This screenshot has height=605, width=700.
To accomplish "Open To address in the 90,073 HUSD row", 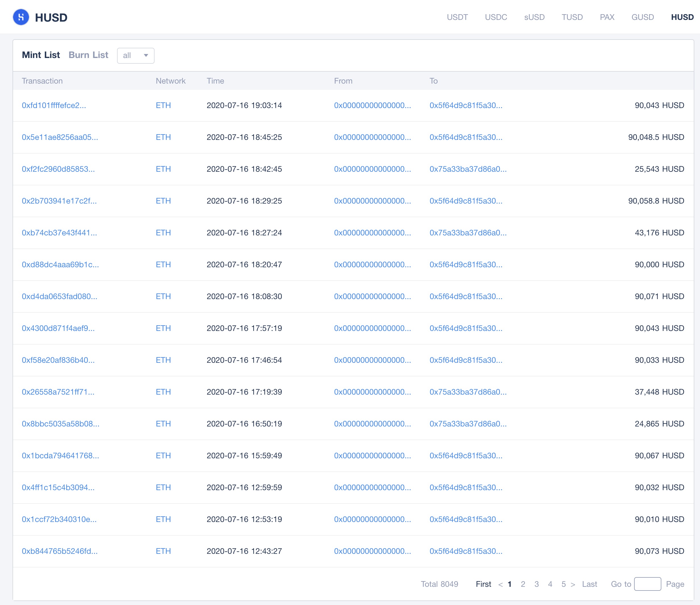I will click(x=466, y=551).
